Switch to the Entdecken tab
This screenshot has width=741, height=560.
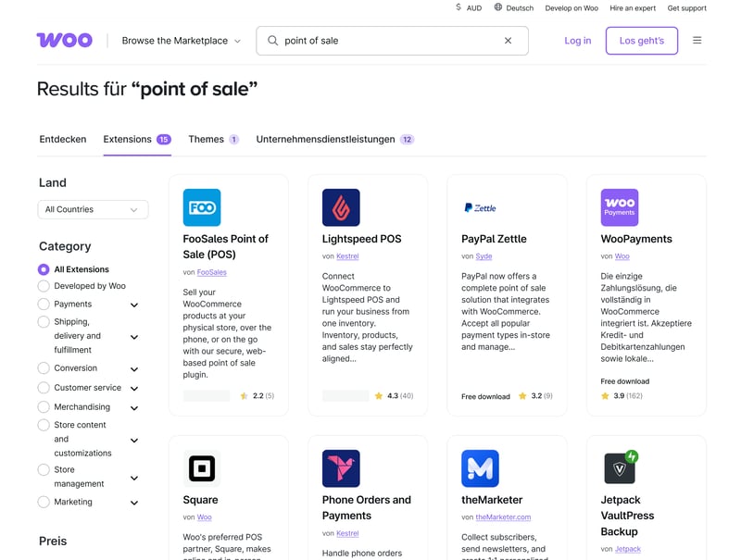(x=63, y=140)
